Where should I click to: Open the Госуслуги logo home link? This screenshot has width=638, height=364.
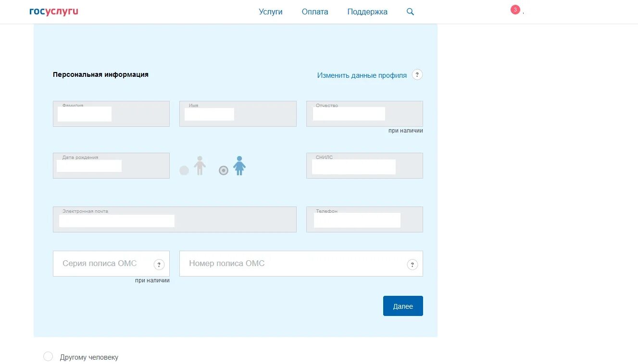(x=53, y=12)
